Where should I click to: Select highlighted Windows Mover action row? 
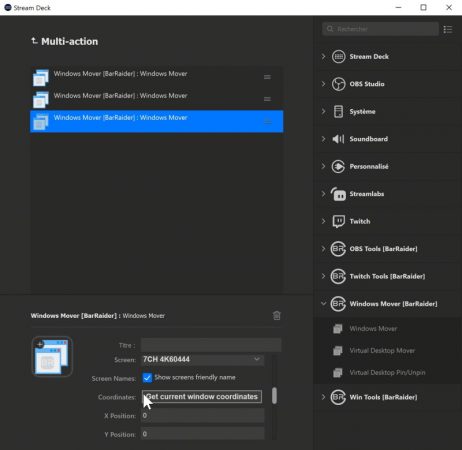tap(157, 121)
